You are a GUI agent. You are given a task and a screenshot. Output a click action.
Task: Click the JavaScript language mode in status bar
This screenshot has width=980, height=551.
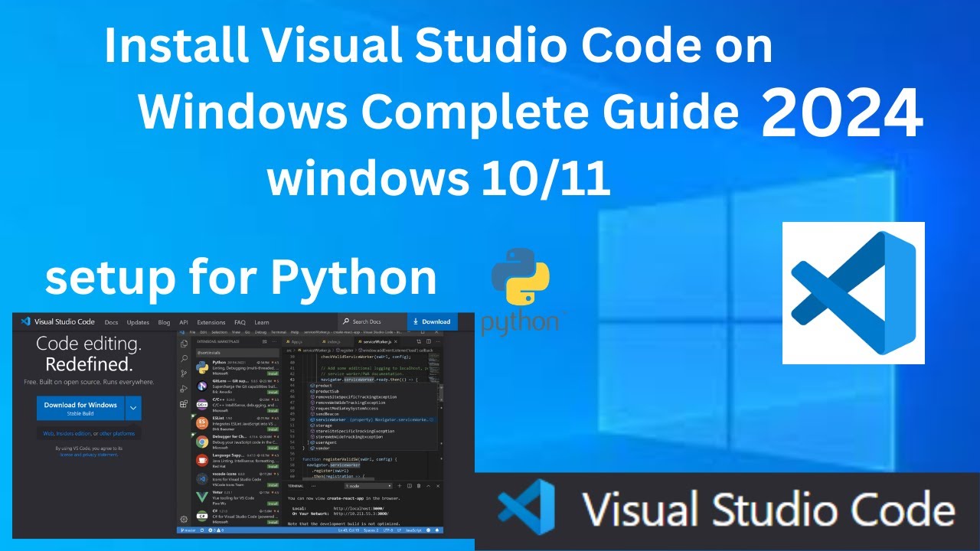pos(413,530)
